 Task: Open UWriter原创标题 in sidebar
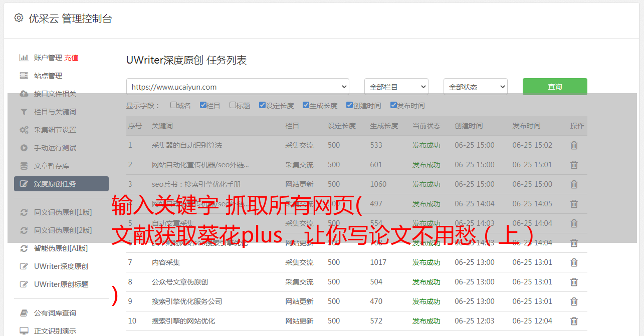point(61,284)
